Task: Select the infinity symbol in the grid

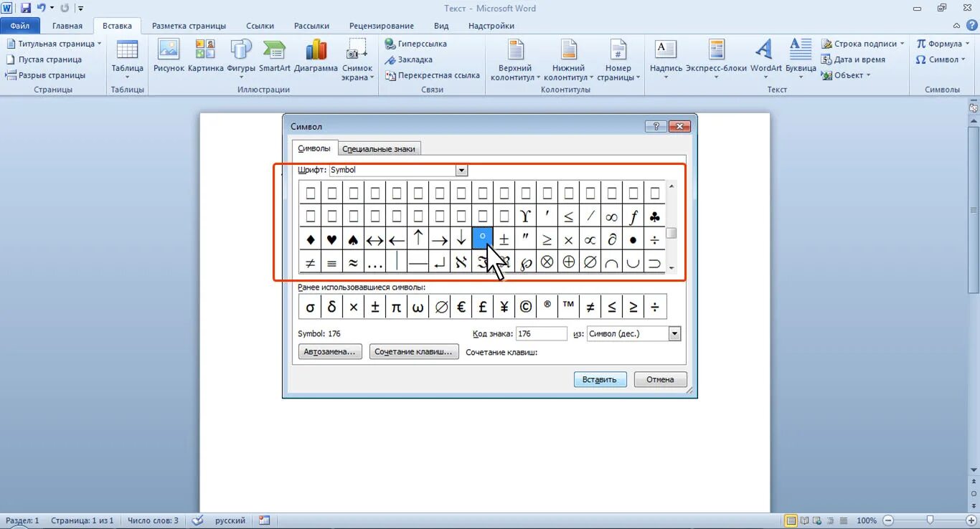Action: point(611,216)
